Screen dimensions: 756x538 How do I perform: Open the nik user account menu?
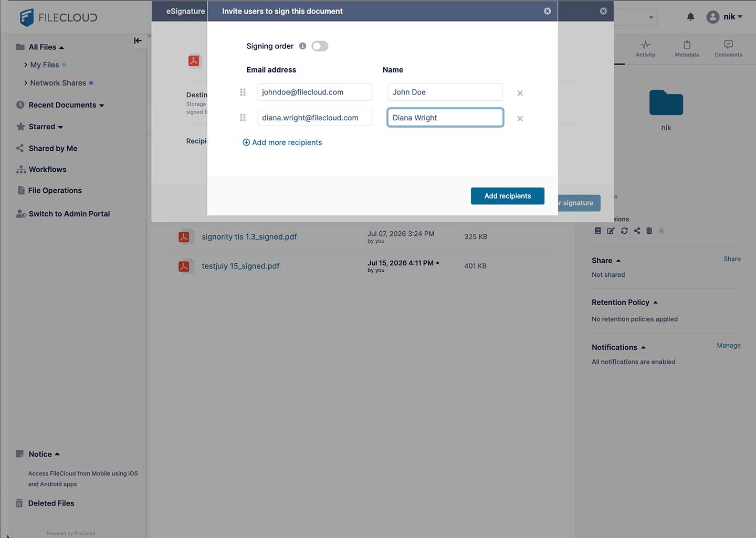[724, 17]
